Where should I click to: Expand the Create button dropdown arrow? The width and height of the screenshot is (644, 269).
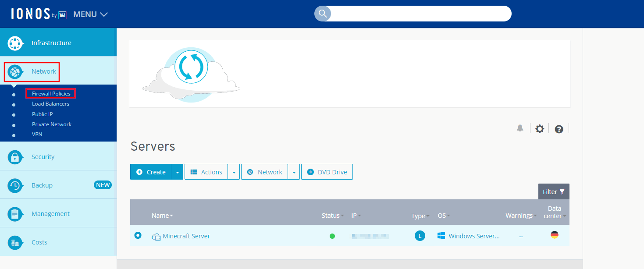point(177,172)
